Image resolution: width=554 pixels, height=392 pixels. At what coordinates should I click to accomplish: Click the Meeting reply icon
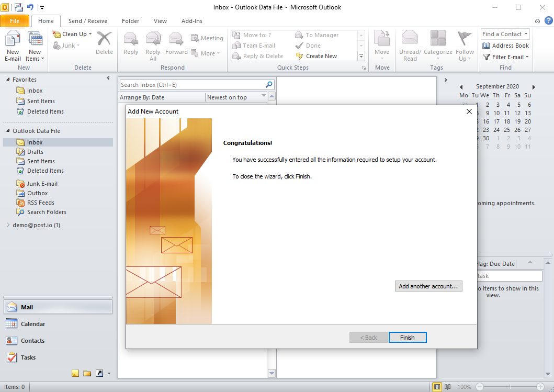pyautogui.click(x=207, y=38)
